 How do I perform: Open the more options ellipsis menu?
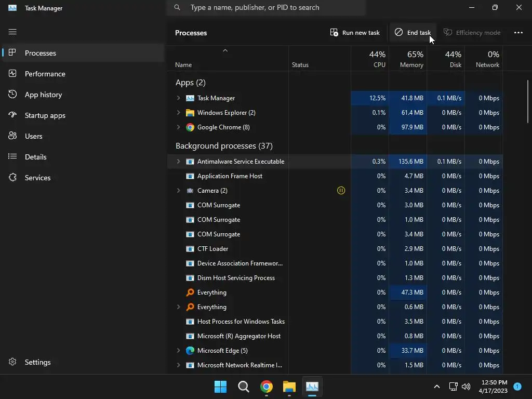[x=518, y=33]
